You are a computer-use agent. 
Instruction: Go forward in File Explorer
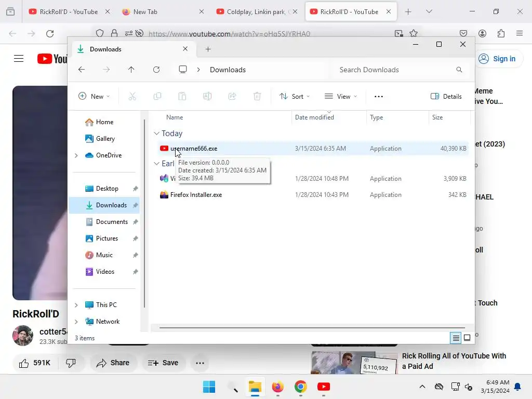pos(106,70)
